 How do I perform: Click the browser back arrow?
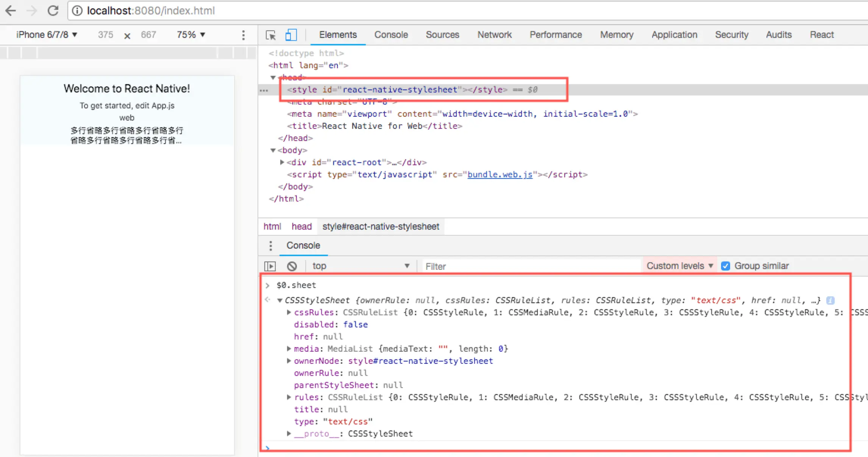pyautogui.click(x=11, y=11)
